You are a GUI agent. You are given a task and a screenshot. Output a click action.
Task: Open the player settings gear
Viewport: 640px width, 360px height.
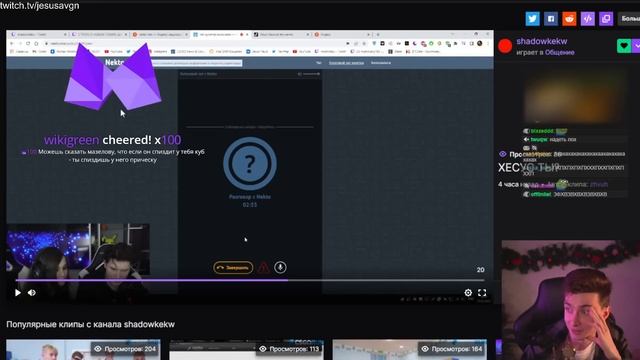[x=468, y=293]
